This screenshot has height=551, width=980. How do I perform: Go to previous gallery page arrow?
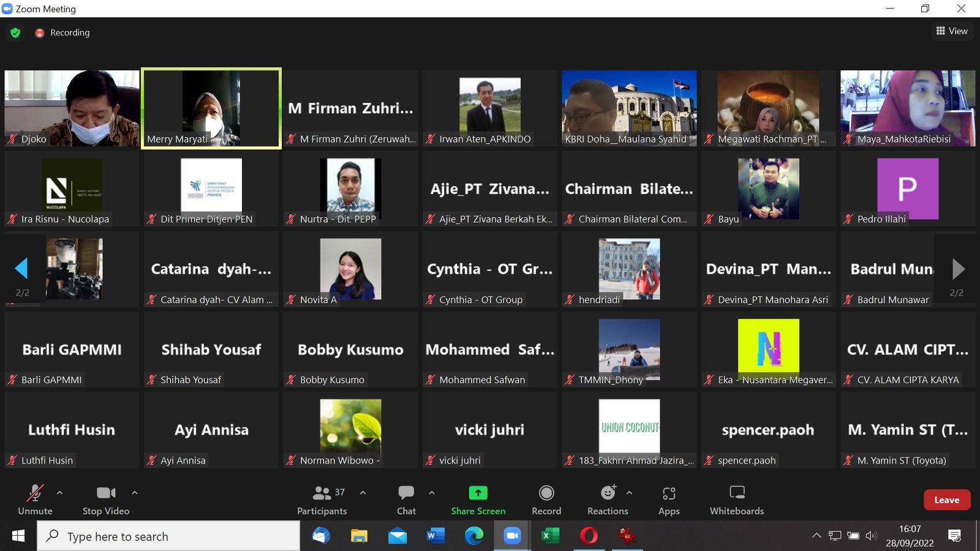pyautogui.click(x=21, y=269)
